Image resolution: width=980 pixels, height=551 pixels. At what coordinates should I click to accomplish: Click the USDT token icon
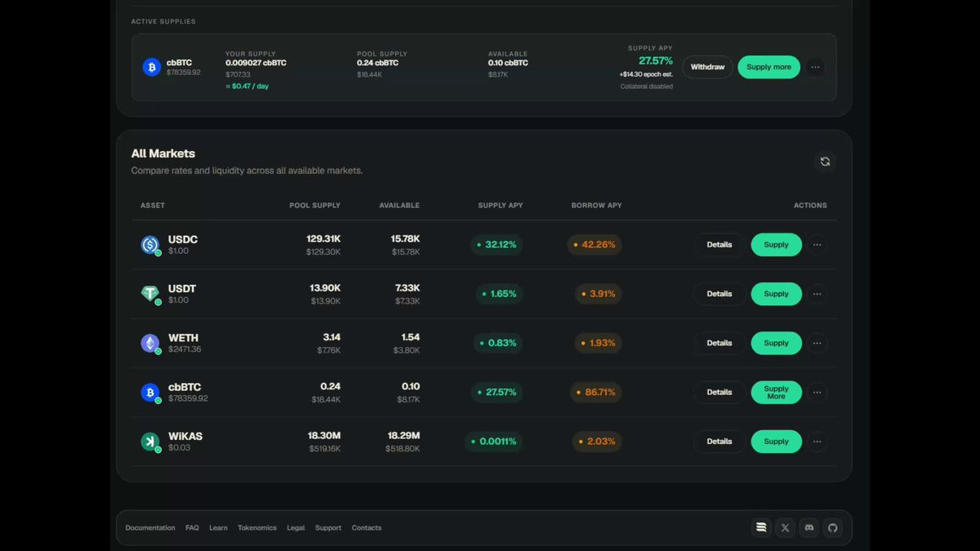click(150, 294)
